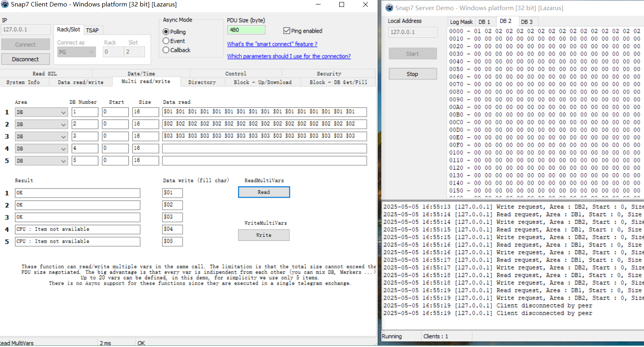Click the Rack number field

(x=113, y=52)
